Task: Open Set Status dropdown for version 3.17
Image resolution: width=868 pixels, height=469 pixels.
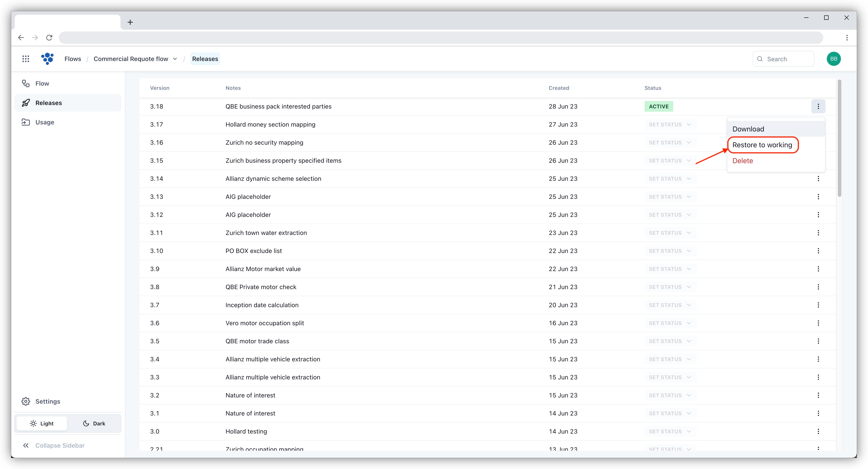Action: click(x=670, y=125)
